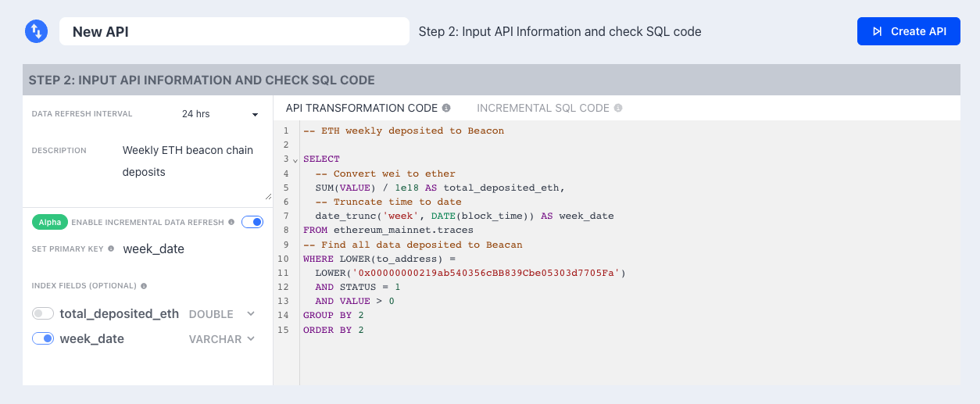Click the Create API button
The width and height of the screenshot is (980, 404).
click(x=909, y=31)
